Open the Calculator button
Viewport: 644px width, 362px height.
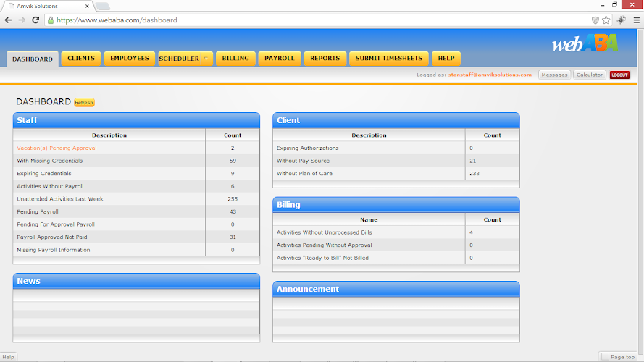[589, 75]
